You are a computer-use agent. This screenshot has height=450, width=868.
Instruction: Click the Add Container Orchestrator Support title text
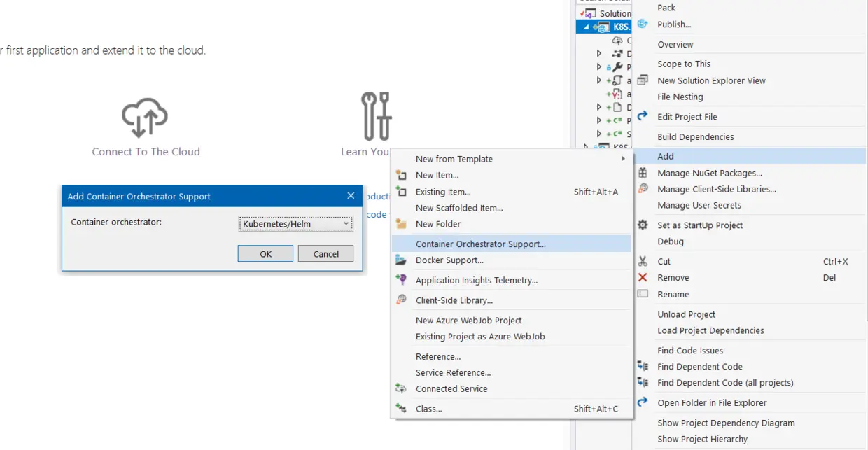pyautogui.click(x=139, y=197)
